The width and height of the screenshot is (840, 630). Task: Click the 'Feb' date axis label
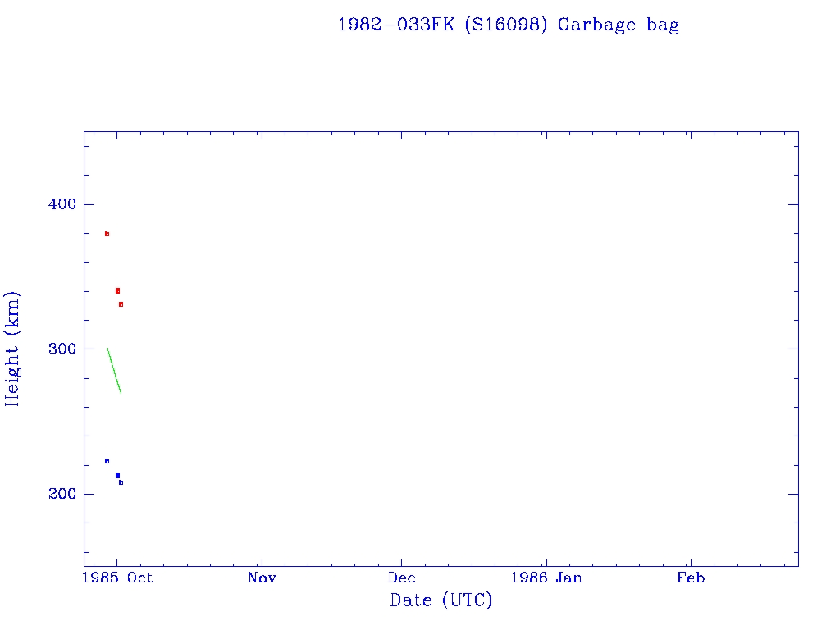(x=690, y=578)
